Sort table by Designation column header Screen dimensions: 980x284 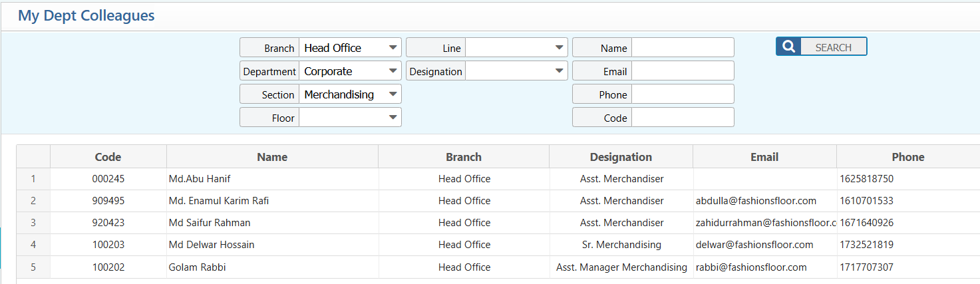(x=621, y=157)
